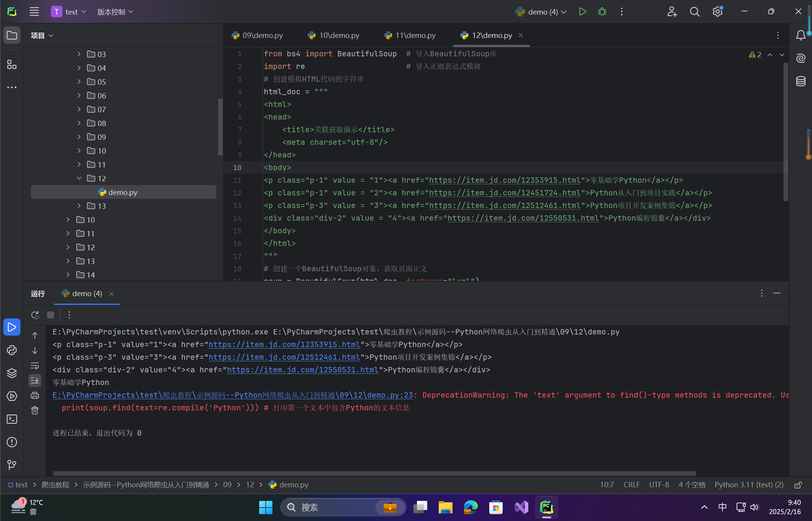Open the item.jd.com/12353915.html link in console
Image resolution: width=812 pixels, height=521 pixels.
point(284,344)
